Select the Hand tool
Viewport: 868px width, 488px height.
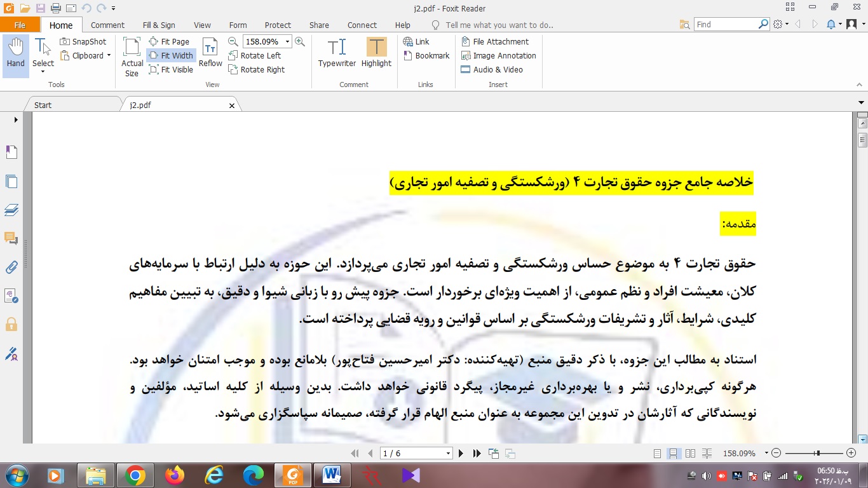click(x=16, y=56)
